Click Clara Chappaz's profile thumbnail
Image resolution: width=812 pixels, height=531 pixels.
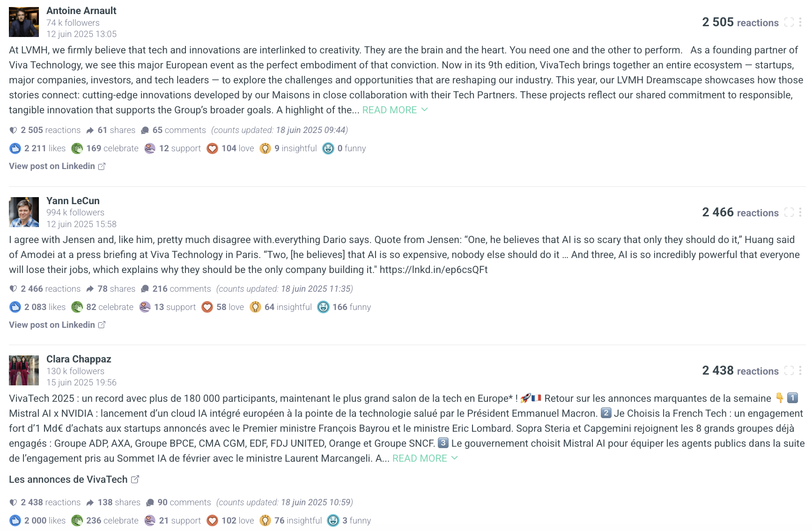(24, 370)
